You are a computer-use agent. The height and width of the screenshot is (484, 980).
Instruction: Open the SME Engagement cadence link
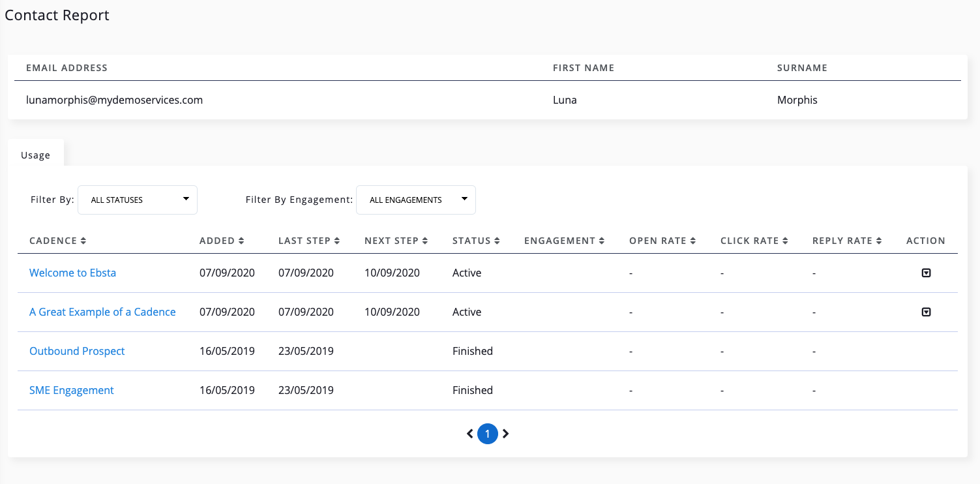[72, 391]
